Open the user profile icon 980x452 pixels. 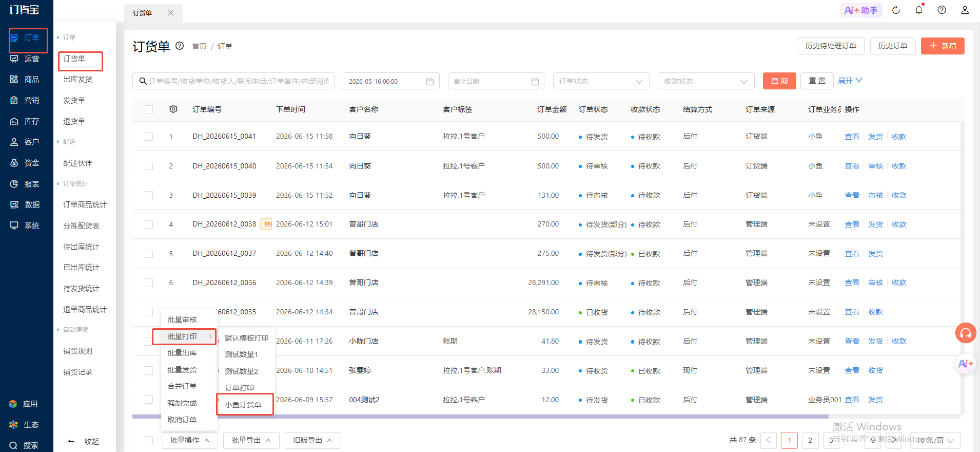click(x=965, y=10)
